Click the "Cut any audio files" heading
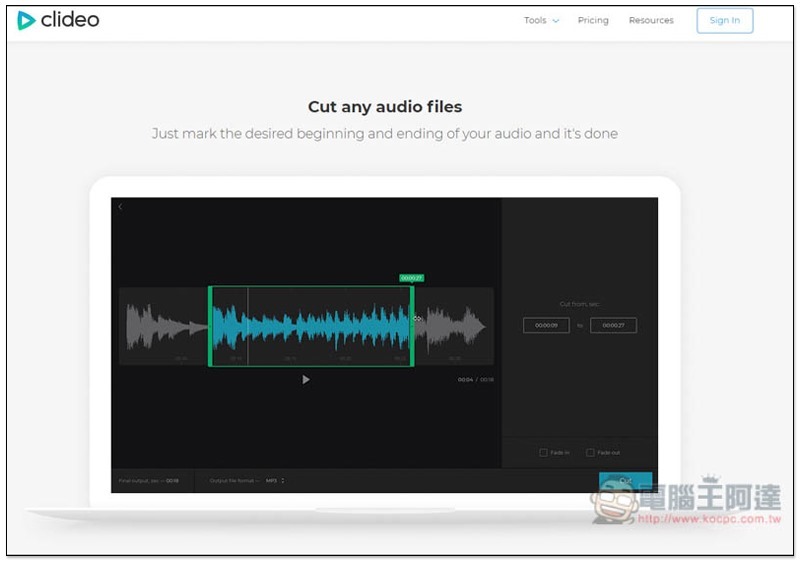800x562 pixels. [385, 107]
